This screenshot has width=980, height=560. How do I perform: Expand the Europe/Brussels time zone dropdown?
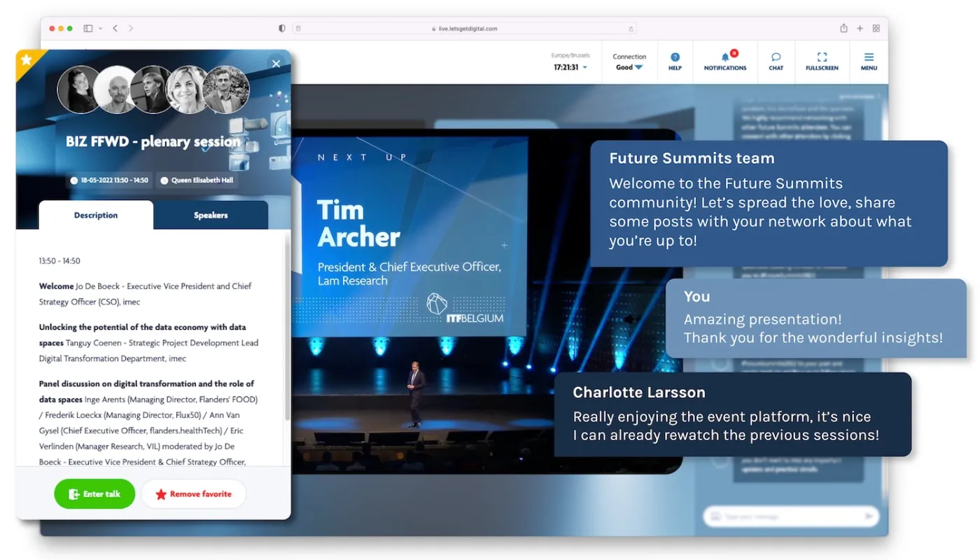click(584, 68)
